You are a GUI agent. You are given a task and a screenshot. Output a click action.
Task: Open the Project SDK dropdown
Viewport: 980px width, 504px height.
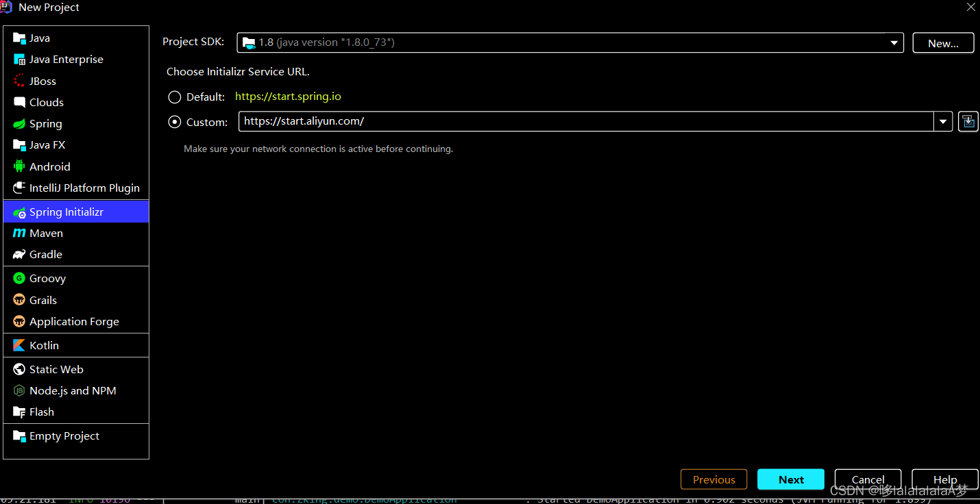click(893, 42)
